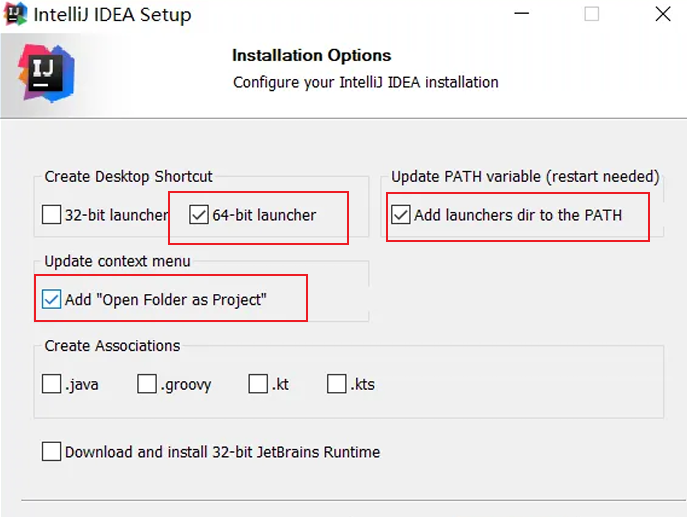The width and height of the screenshot is (687, 517).
Task: Click the IJ logo in the header
Action: coord(46,73)
